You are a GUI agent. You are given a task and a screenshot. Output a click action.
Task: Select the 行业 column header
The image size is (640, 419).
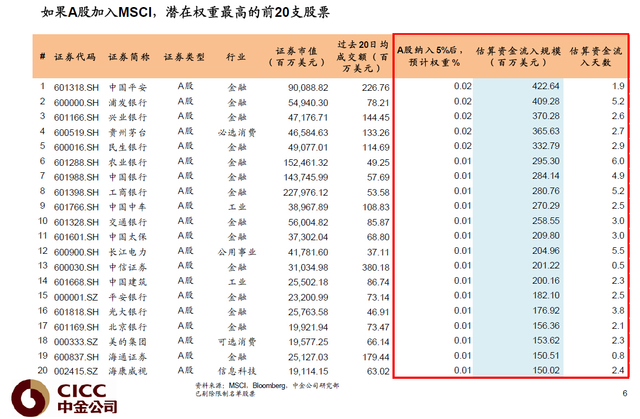coord(236,57)
